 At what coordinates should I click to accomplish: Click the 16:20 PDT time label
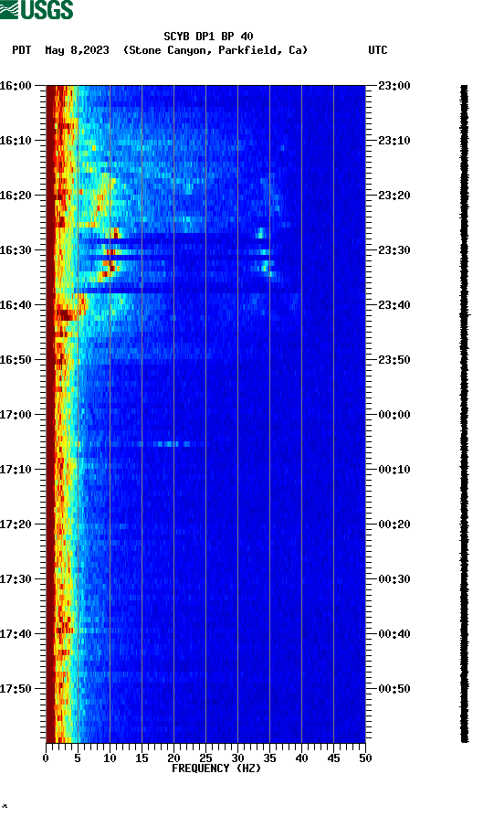click(x=16, y=196)
